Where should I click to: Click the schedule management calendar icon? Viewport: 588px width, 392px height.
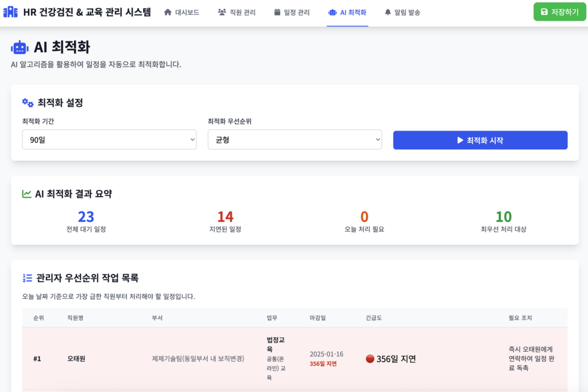[x=277, y=12]
